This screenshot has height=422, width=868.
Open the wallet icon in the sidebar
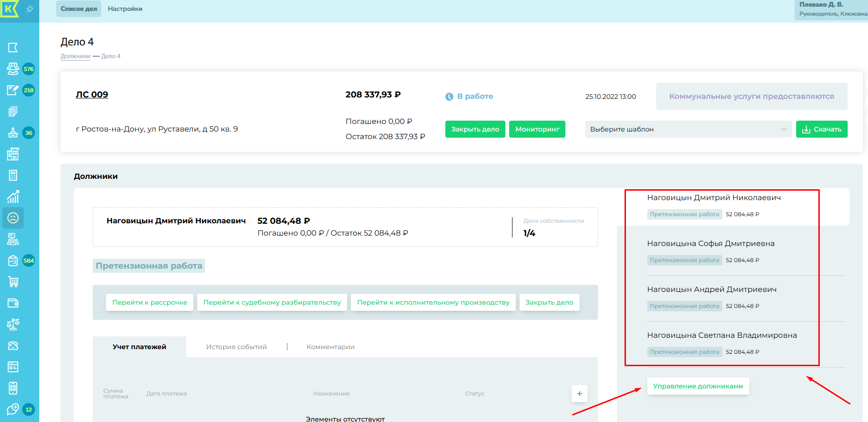click(x=13, y=303)
